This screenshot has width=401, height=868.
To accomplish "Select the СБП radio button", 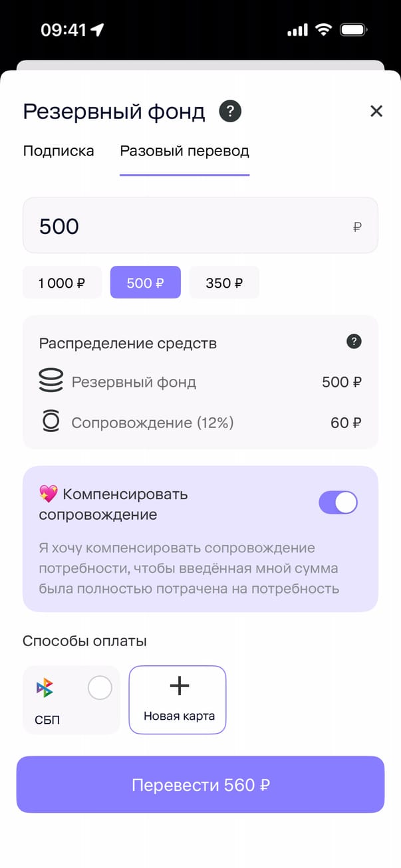I will coord(100,689).
